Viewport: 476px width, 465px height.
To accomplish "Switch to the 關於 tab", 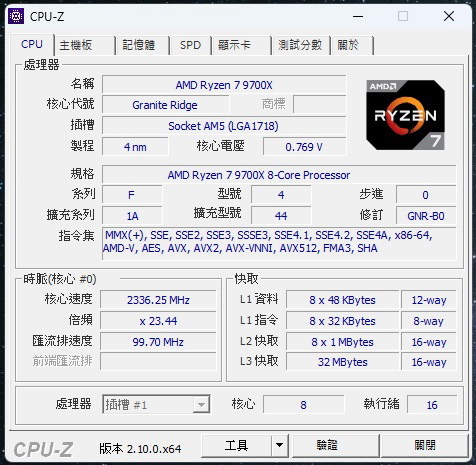I will click(352, 45).
